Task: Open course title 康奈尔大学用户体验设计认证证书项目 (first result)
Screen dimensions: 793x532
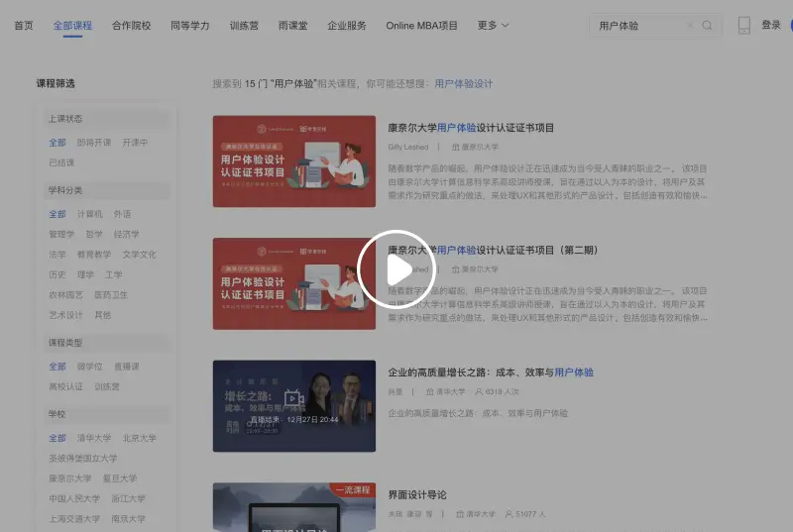Action: coord(471,128)
